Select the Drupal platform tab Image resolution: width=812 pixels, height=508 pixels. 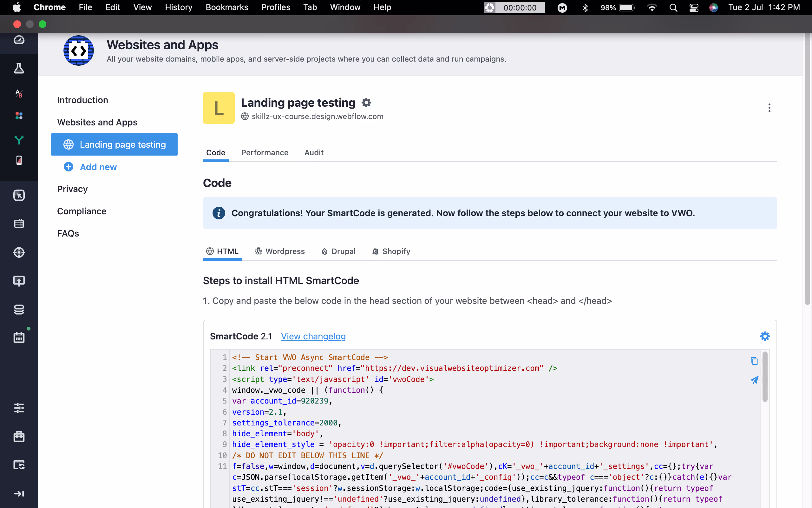coord(338,251)
